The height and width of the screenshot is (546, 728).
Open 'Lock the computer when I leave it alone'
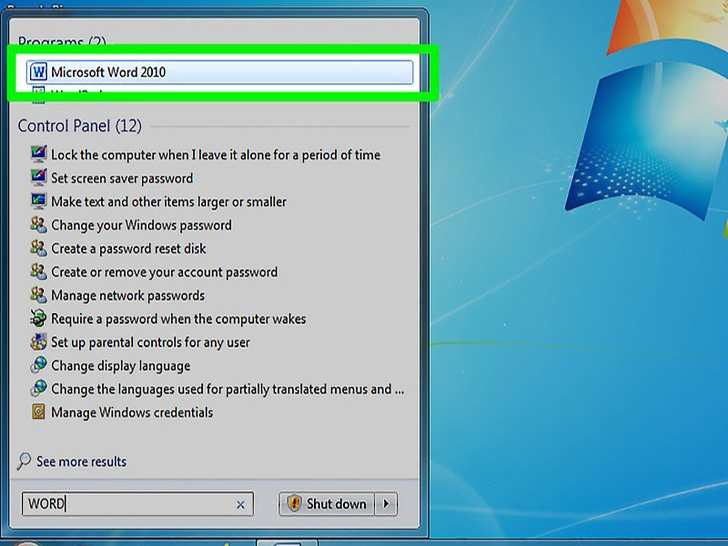[215, 155]
